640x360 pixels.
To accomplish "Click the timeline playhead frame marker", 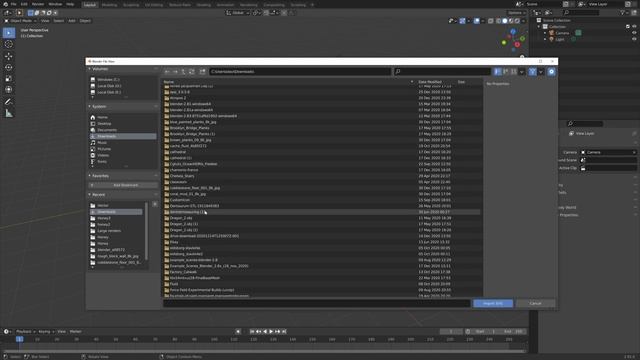I will [x=19, y=339].
